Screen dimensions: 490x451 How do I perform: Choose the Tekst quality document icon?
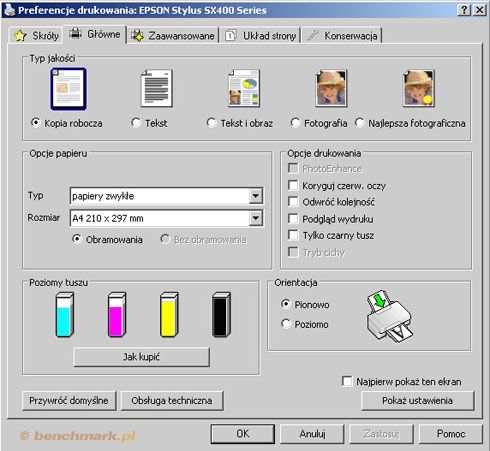pos(156,88)
